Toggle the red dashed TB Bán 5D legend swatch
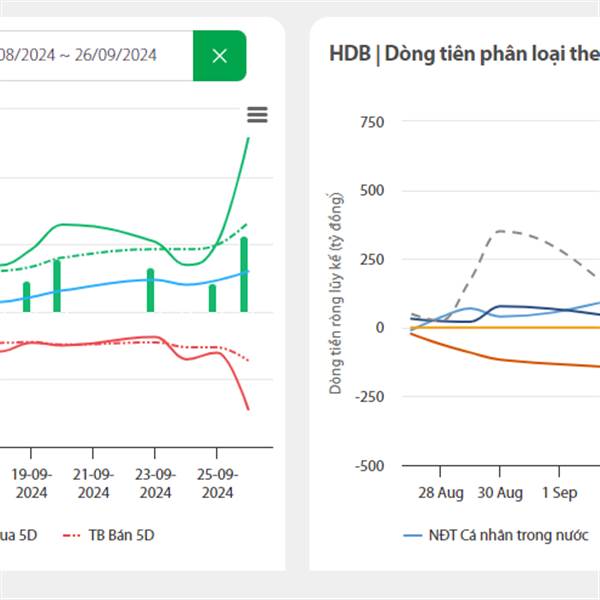600x600 pixels. 70,535
